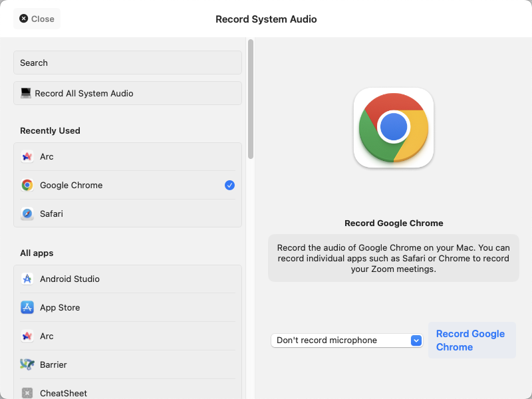Image resolution: width=532 pixels, height=399 pixels.
Task: Click the Safari compass icon
Action: coord(27,213)
